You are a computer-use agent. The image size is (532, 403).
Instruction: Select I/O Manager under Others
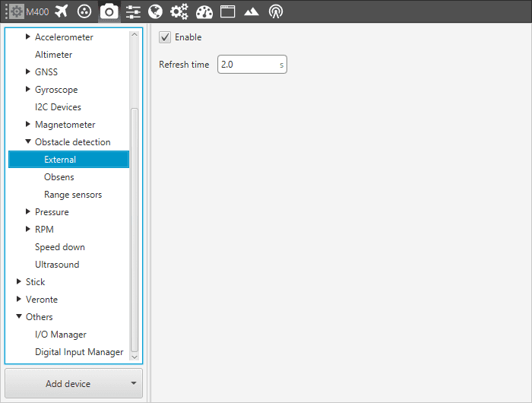[x=61, y=335]
